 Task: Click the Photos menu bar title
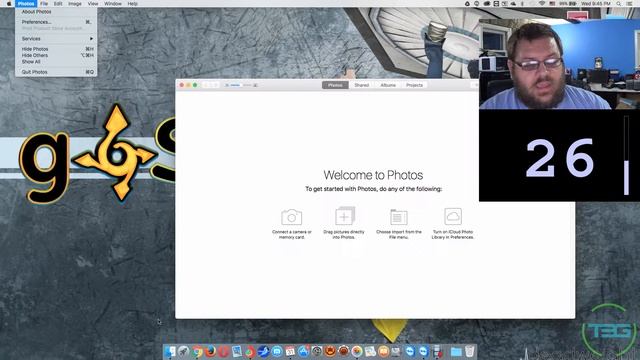[26, 4]
